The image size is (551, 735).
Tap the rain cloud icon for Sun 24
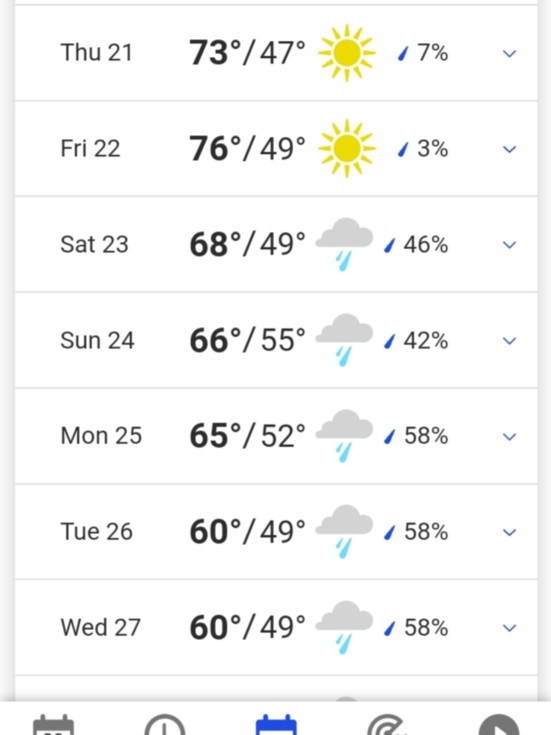(344, 340)
